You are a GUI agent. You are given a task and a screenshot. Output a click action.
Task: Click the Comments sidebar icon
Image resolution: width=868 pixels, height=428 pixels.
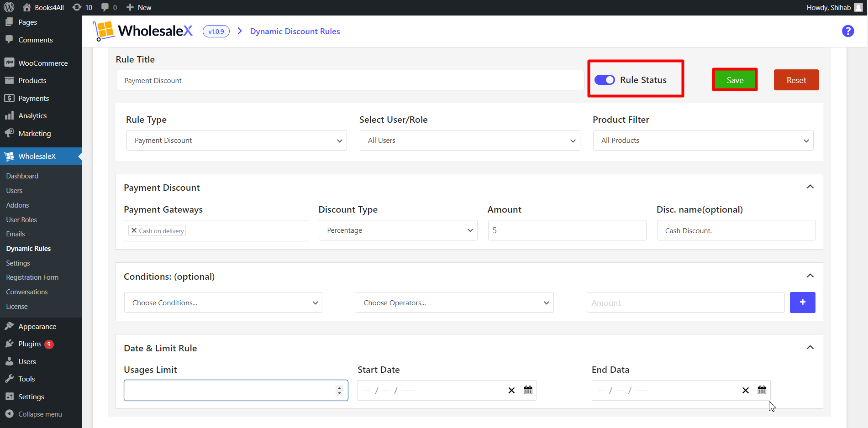click(9, 40)
